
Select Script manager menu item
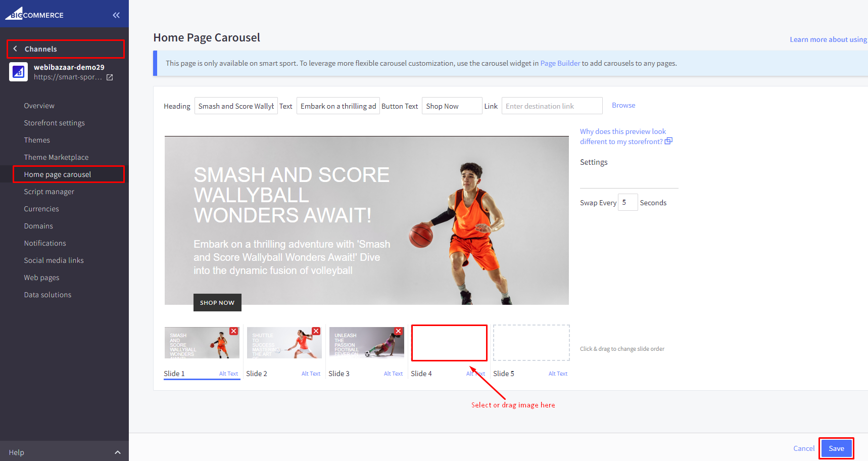click(49, 192)
